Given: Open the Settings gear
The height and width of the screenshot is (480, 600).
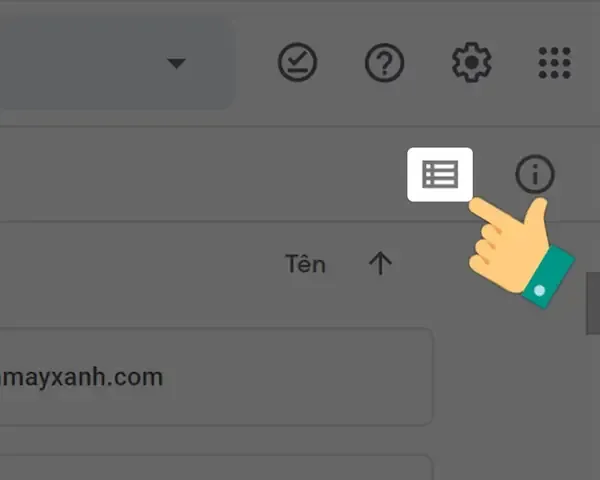Looking at the screenshot, I should [471, 62].
